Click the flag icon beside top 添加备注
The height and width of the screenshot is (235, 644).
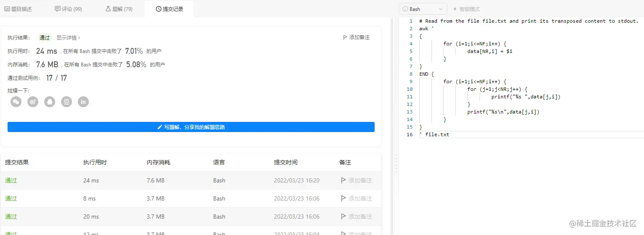pyautogui.click(x=346, y=37)
